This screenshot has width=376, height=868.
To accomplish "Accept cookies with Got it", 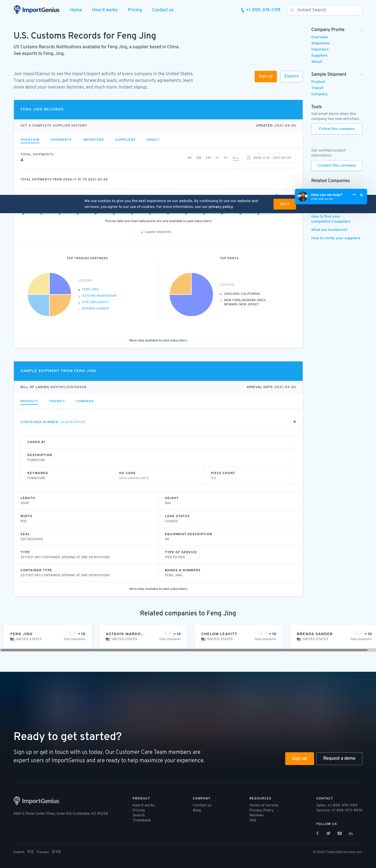I will coord(285,204).
